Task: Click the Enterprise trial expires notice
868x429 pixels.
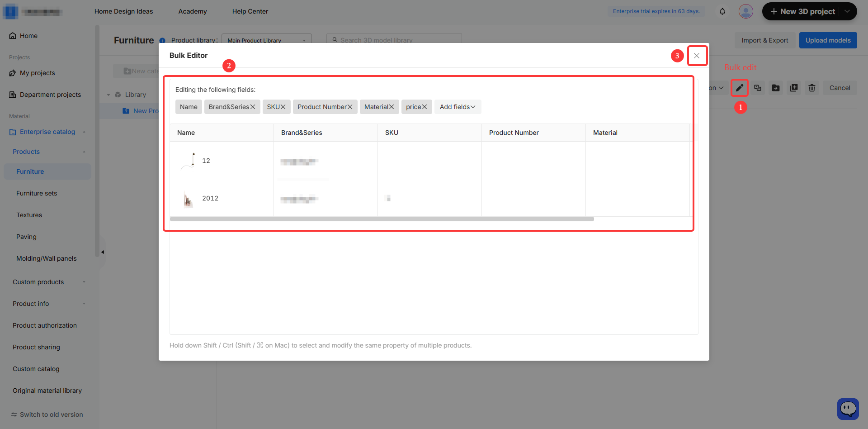Action: click(x=656, y=11)
